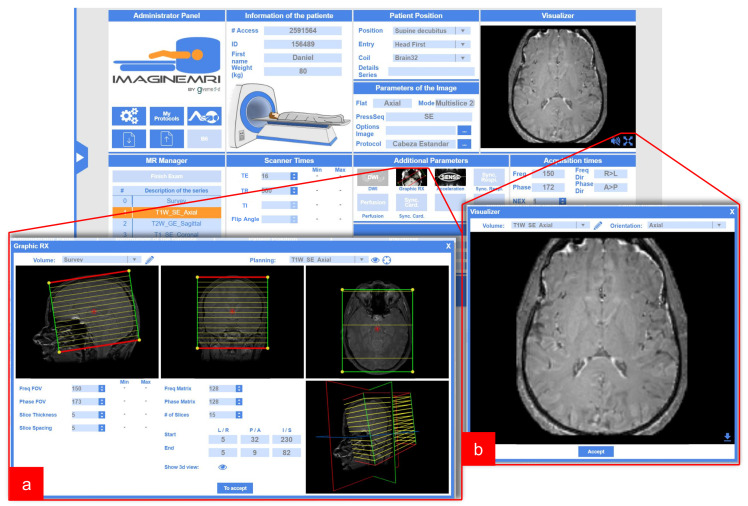This screenshot has height=506, width=748.
Task: Select the T1W_SE_Axial series row
Action: click(166, 212)
